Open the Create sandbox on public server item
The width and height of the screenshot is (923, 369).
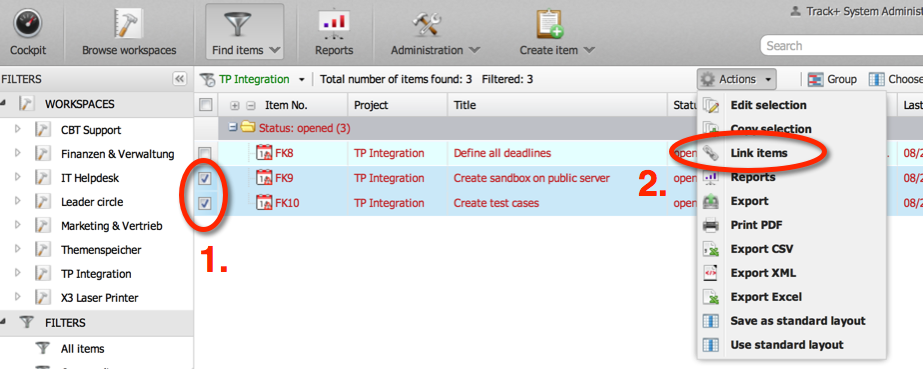(532, 178)
